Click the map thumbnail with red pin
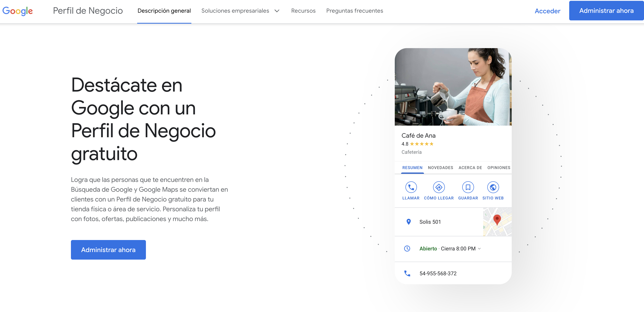The image size is (644, 312). [x=497, y=222]
